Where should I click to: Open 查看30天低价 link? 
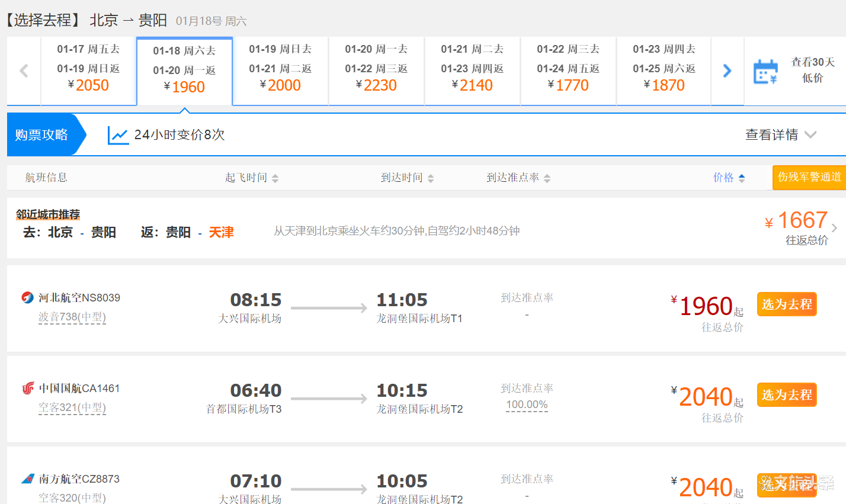[x=813, y=70]
